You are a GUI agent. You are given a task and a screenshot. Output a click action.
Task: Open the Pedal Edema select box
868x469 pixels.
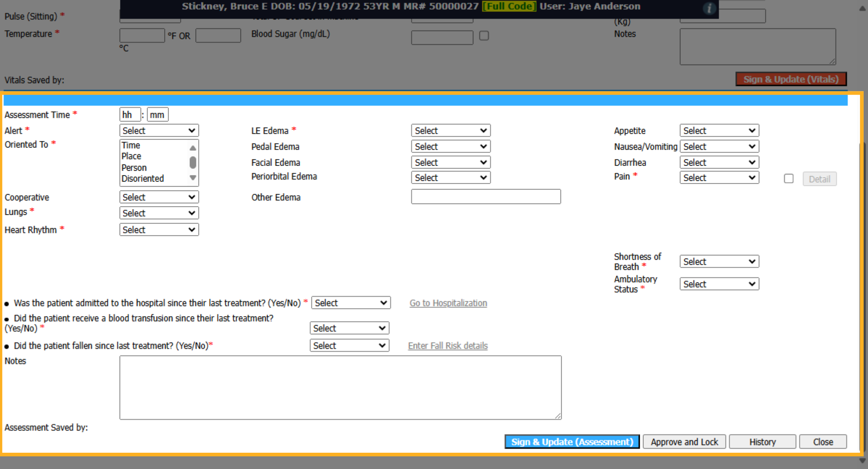pyautogui.click(x=451, y=146)
